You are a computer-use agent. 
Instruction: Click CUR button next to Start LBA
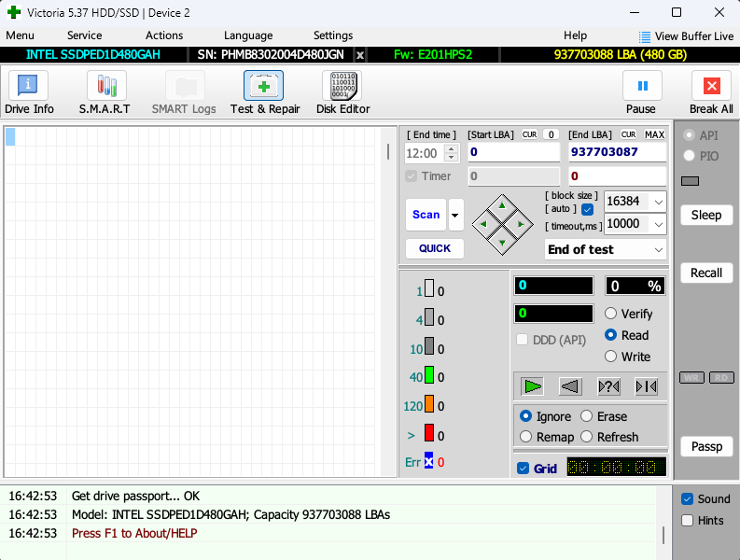[x=529, y=134]
